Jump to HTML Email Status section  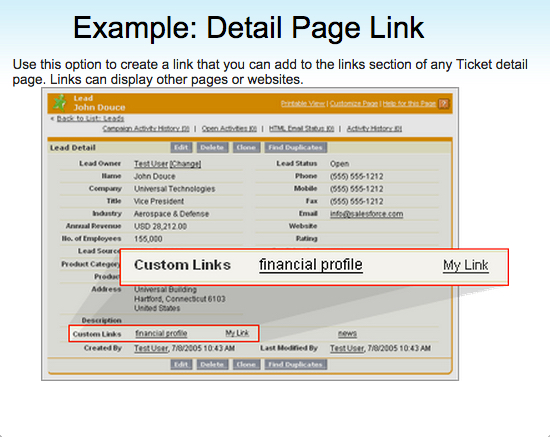click(301, 128)
